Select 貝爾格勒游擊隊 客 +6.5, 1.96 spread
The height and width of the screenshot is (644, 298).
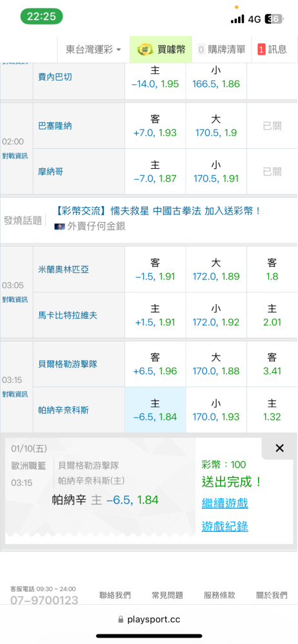[x=155, y=364]
